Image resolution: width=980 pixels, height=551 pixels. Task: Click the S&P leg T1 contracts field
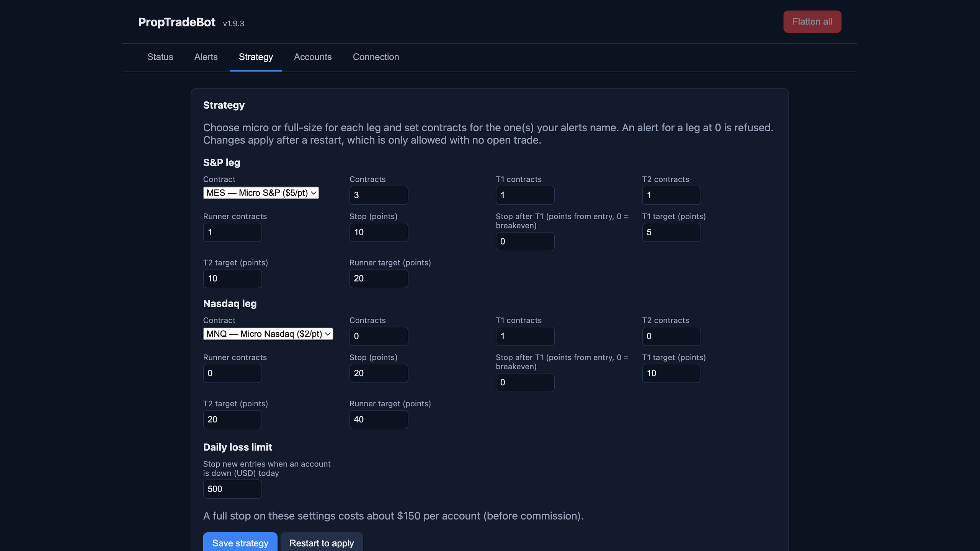(x=525, y=195)
